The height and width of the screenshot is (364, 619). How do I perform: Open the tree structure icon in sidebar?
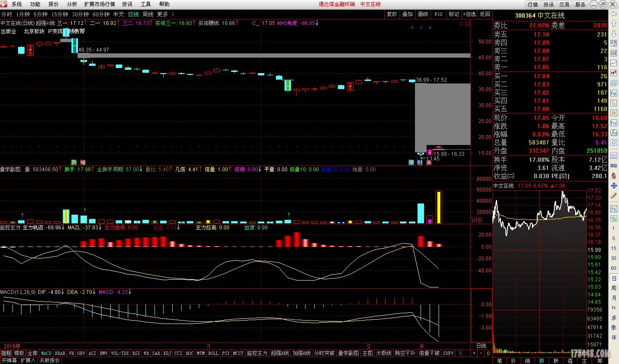pos(614,103)
